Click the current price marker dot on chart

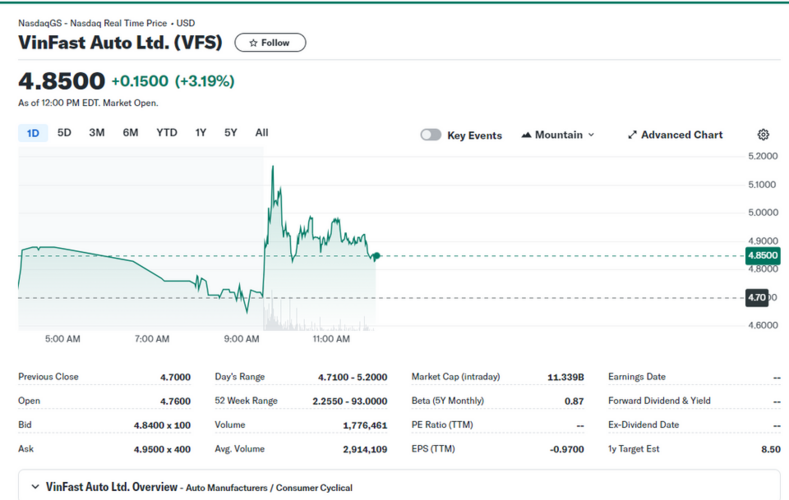(376, 256)
